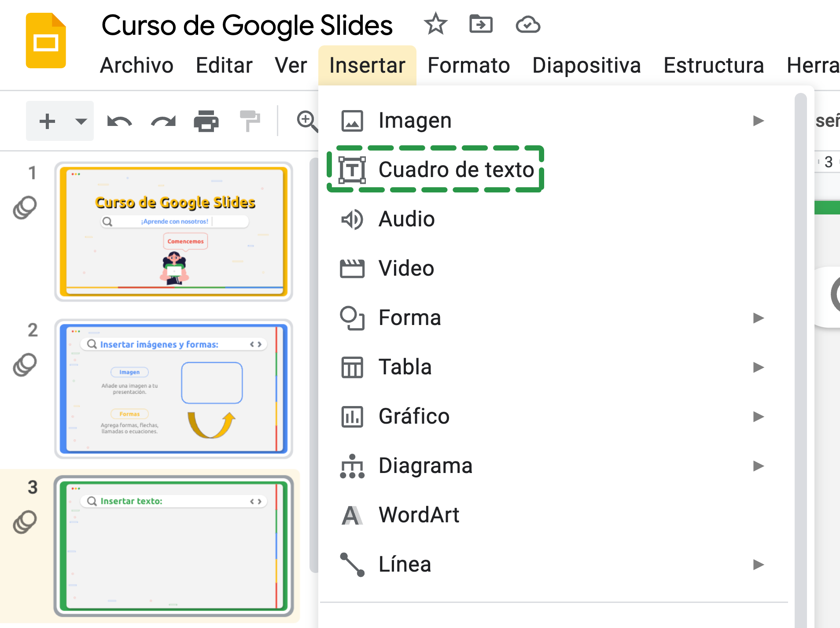Expand the Imagen submenu arrow
840x628 pixels.
[758, 121]
